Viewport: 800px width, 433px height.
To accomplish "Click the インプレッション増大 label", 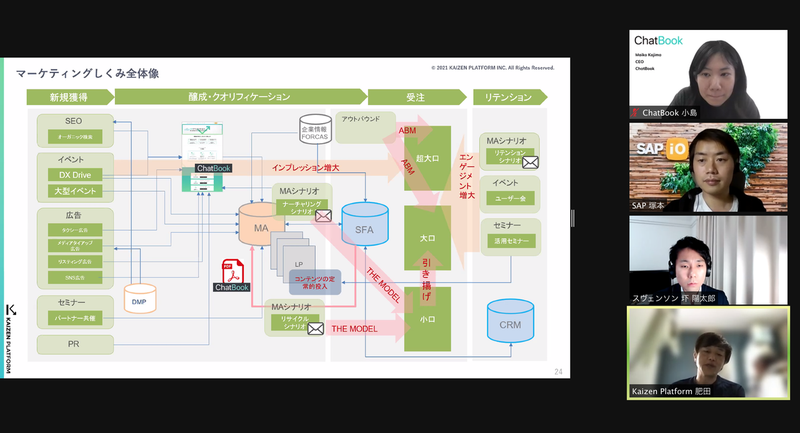I will pyautogui.click(x=306, y=167).
